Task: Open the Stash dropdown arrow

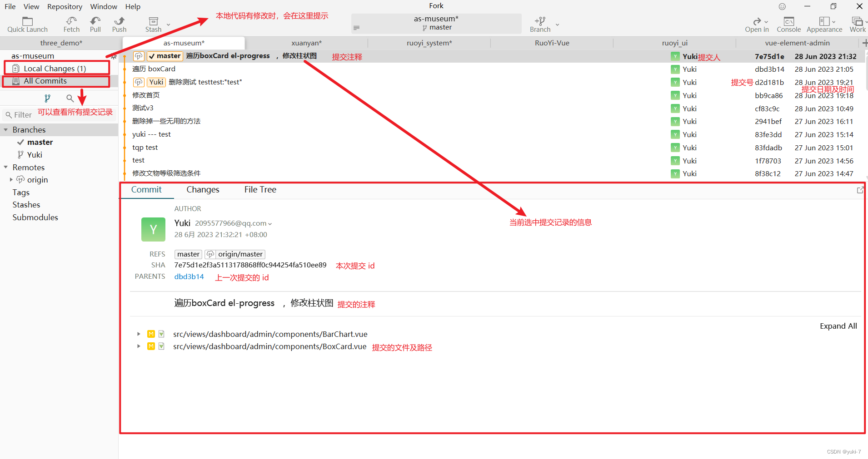Action: coord(169,25)
